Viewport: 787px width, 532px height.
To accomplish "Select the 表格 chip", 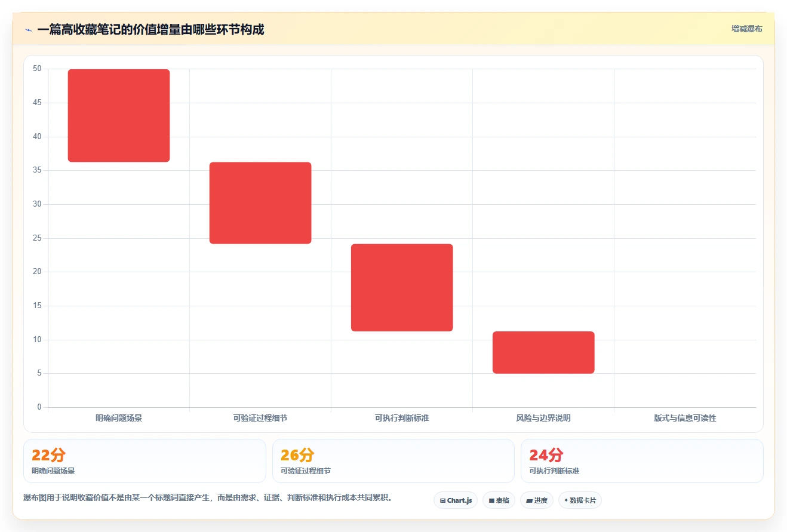I will click(499, 500).
